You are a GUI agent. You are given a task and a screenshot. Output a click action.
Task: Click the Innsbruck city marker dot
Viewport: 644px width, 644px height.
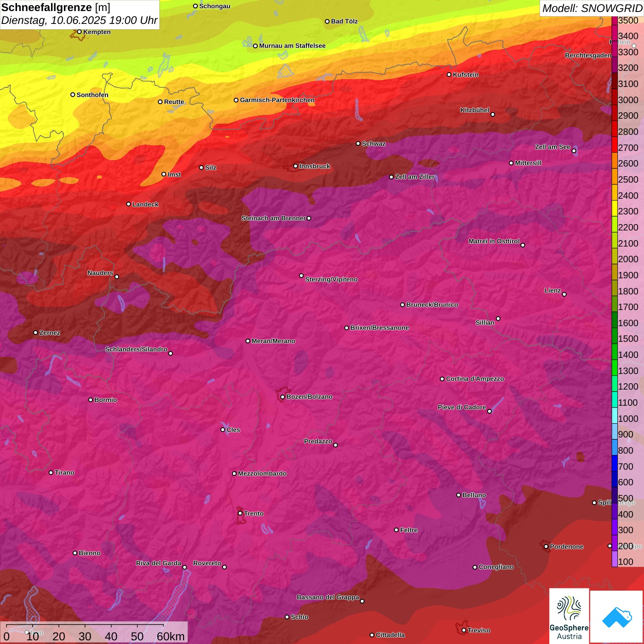(x=296, y=166)
